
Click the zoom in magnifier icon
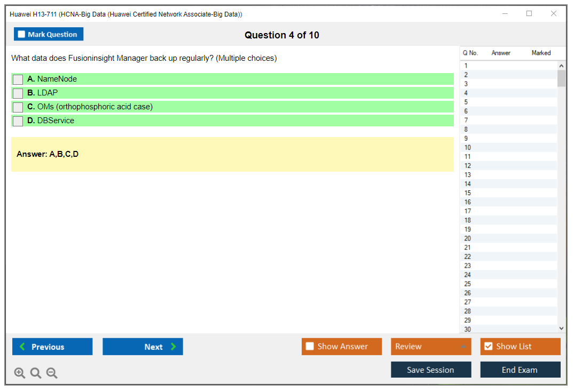(20, 373)
